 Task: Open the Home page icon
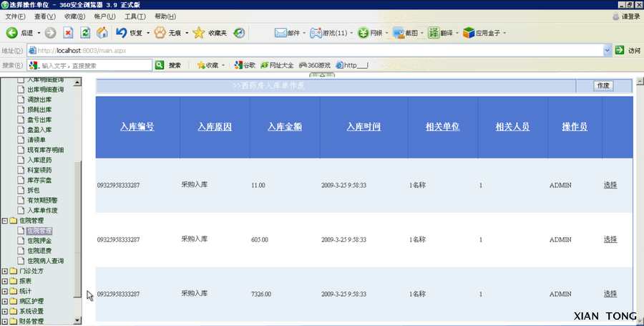point(102,32)
